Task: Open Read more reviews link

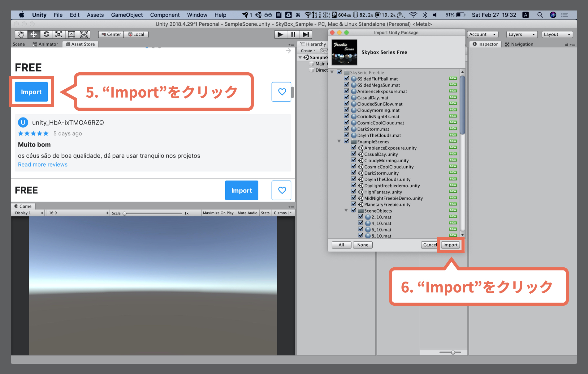Action: pos(43,164)
